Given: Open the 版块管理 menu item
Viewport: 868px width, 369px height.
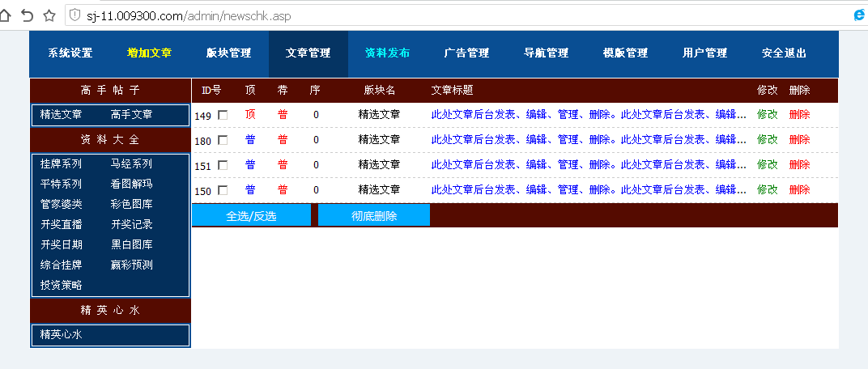Looking at the screenshot, I should coord(228,53).
